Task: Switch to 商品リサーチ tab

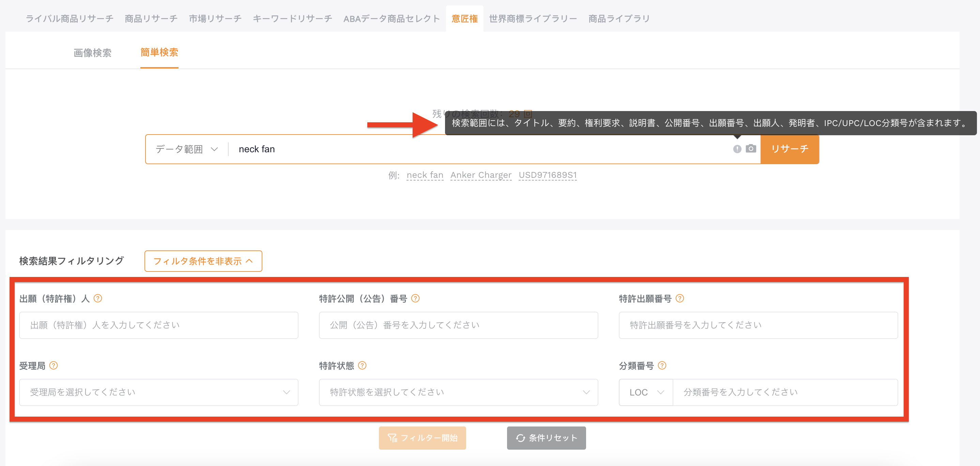Action: coord(151,18)
